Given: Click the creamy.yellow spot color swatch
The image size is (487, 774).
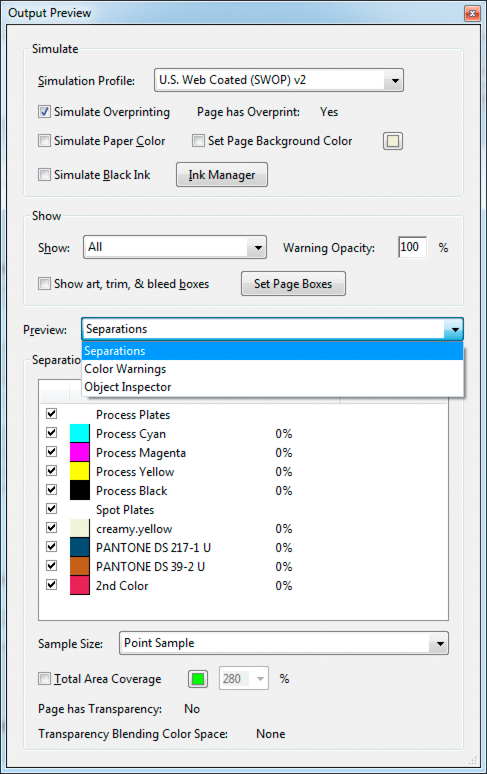Looking at the screenshot, I should click(79, 528).
